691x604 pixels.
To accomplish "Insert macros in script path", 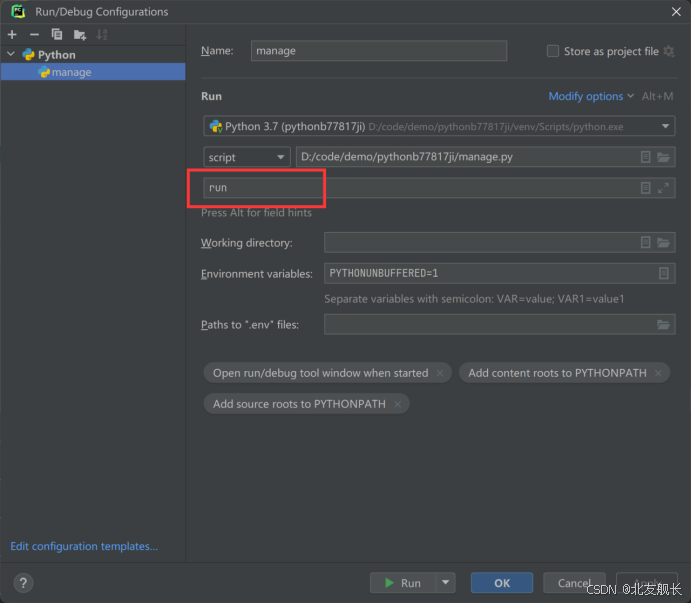I will tap(645, 157).
